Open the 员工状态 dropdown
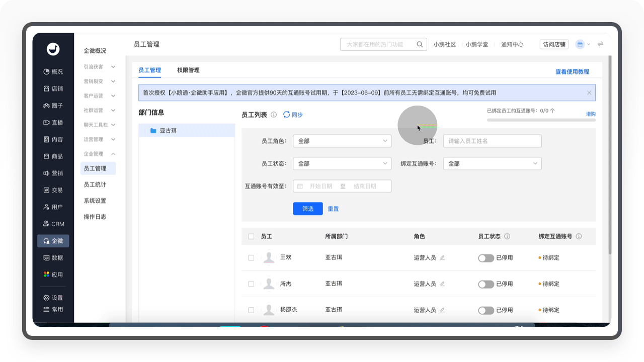This screenshot has height=362, width=644. [342, 163]
